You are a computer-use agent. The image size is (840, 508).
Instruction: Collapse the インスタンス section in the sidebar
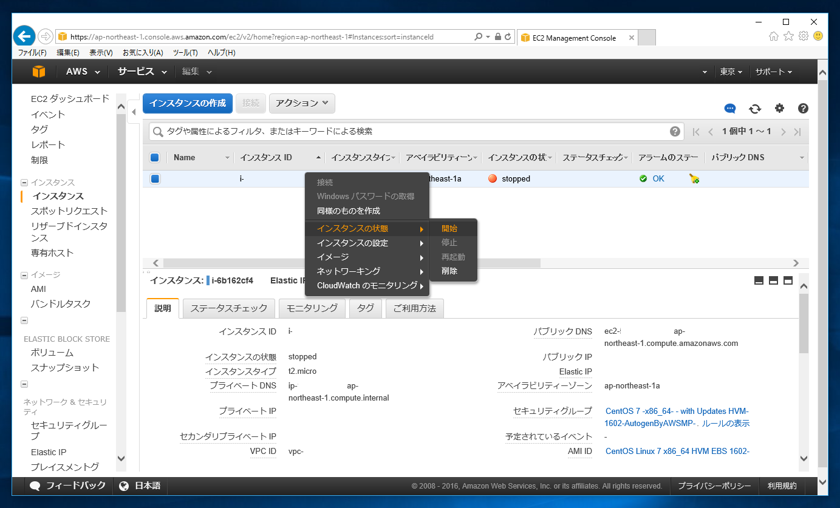point(24,183)
